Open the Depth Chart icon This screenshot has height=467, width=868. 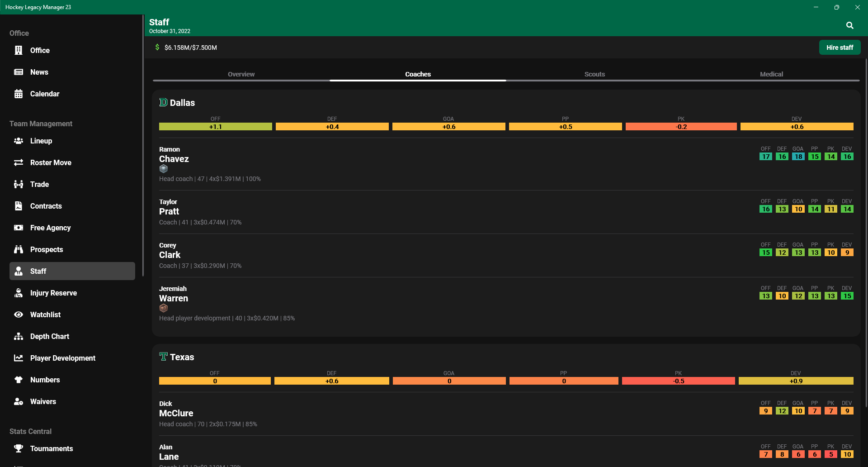pos(19,336)
